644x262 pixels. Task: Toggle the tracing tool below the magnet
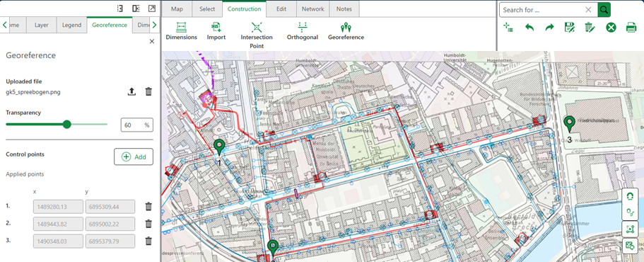(x=630, y=212)
